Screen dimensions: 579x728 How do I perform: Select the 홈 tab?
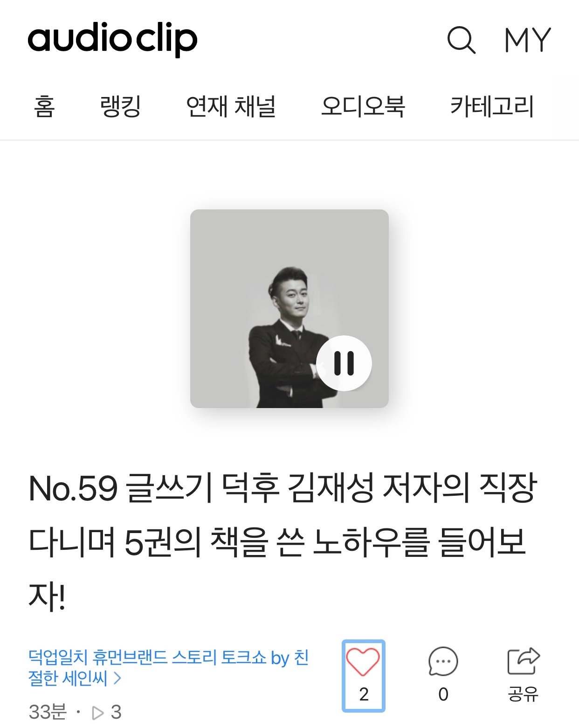click(x=44, y=106)
